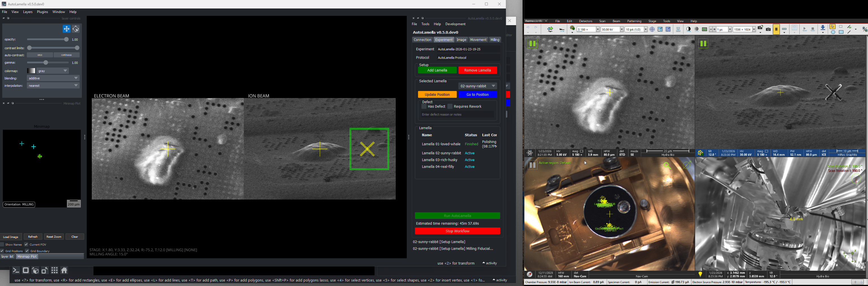868x286 pixels.
Task: Click the Add Lamella button
Action: tap(437, 70)
